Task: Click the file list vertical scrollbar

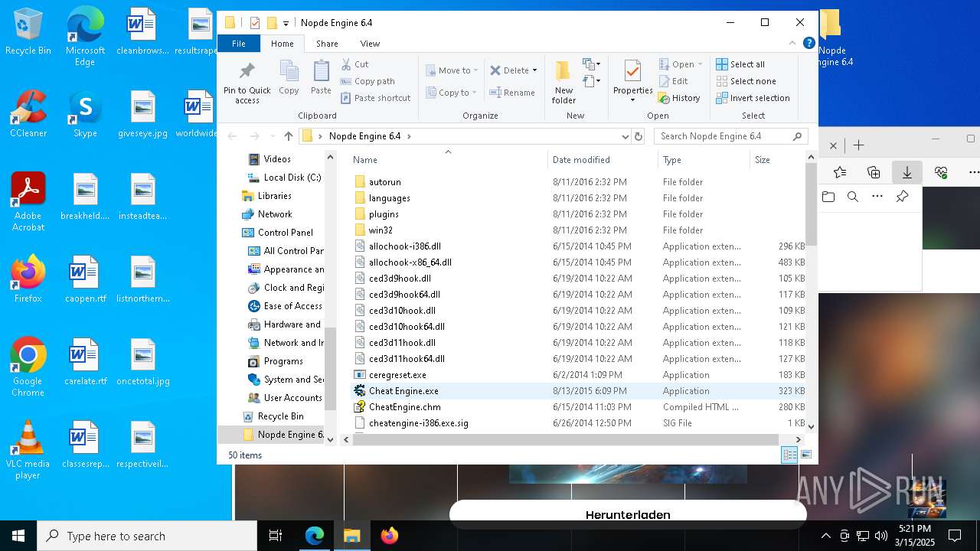Action: (811, 204)
